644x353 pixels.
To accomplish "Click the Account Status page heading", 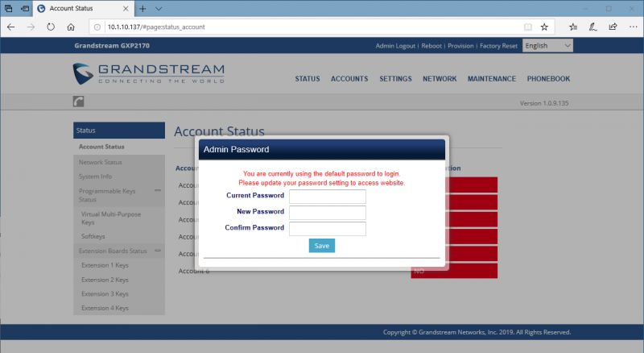I will tap(219, 131).
